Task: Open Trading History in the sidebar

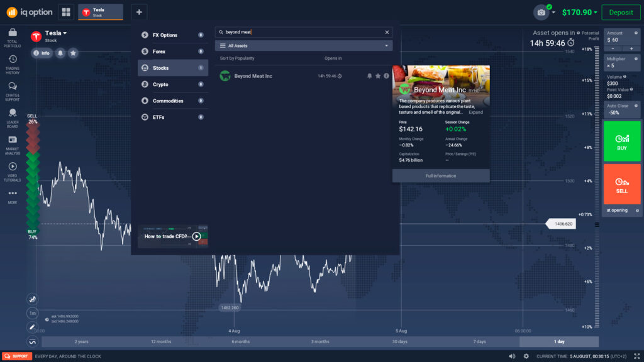Action: point(13,65)
